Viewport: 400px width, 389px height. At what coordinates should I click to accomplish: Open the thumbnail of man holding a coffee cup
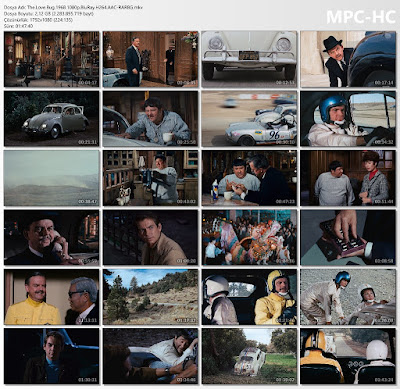coord(150,119)
